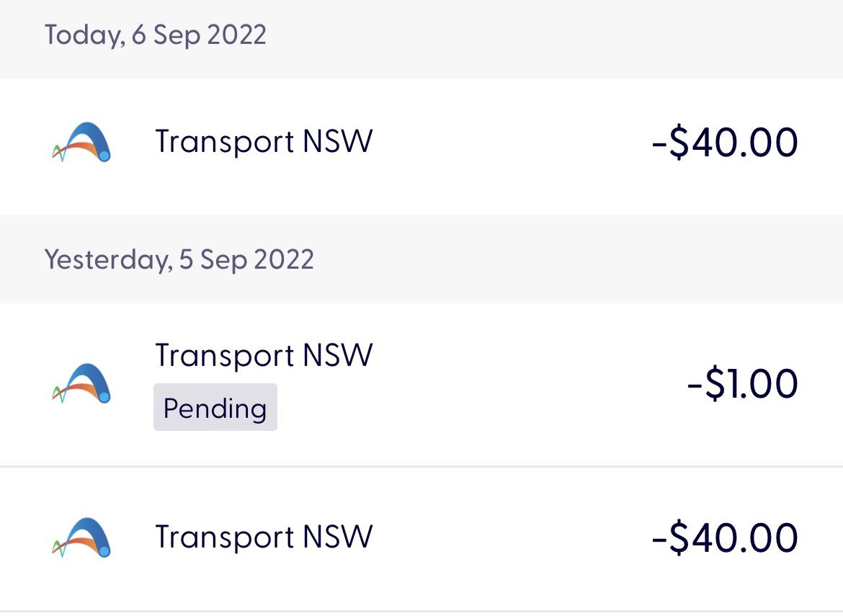The width and height of the screenshot is (843, 616).
Task: Click the Transport NSW text in the bottom row
Action: coord(264,536)
